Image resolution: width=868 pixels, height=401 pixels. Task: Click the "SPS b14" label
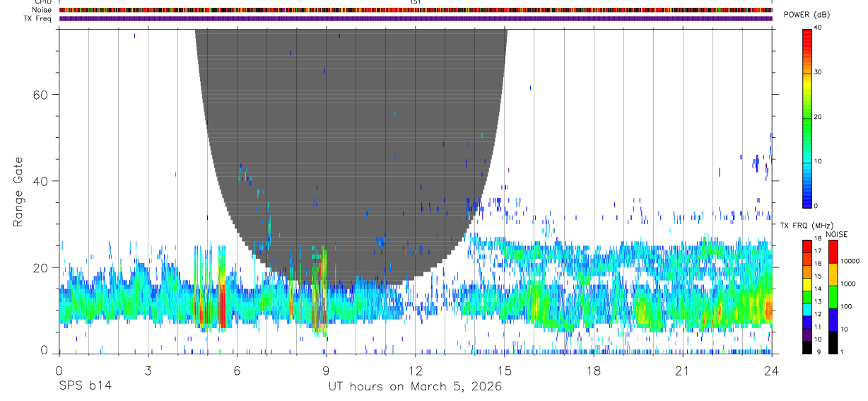tap(85, 386)
